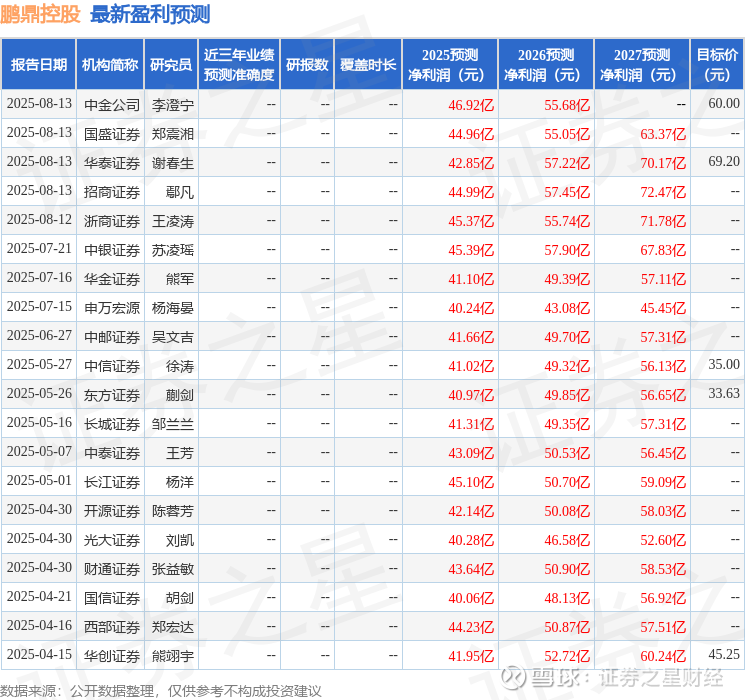Select the 国盛证券 institution cell
Screen dimensions: 745x700
click(x=112, y=134)
